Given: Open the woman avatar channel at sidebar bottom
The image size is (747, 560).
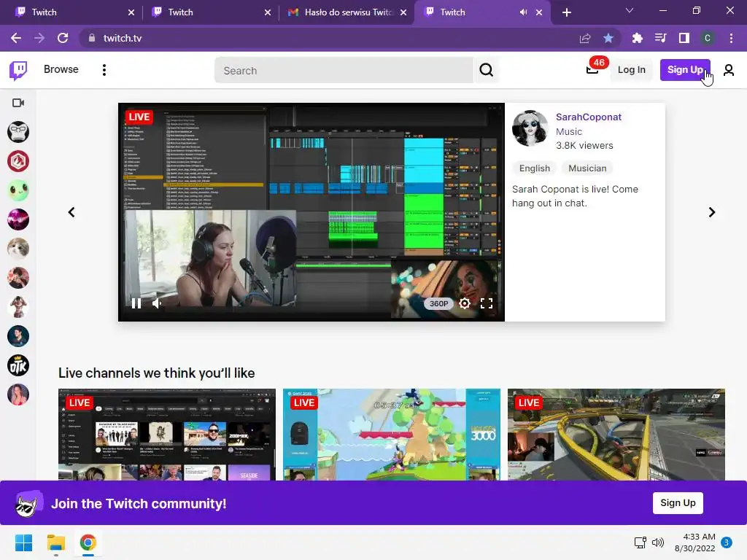Looking at the screenshot, I should click(18, 394).
